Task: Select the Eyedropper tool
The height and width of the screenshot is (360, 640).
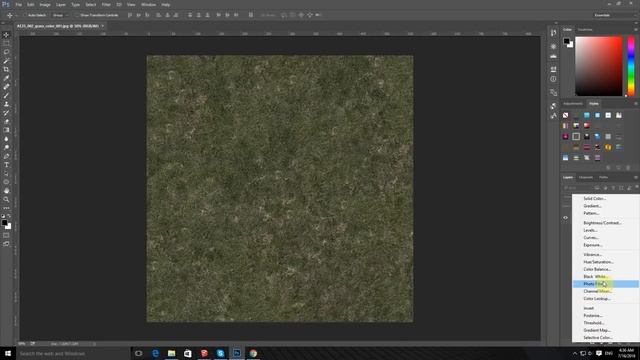Action: (x=6, y=78)
